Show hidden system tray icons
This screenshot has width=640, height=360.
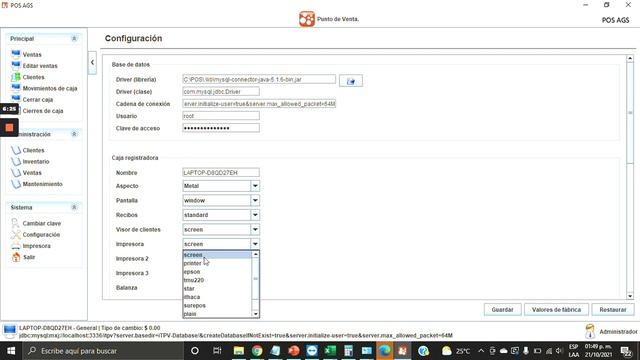[481, 351]
